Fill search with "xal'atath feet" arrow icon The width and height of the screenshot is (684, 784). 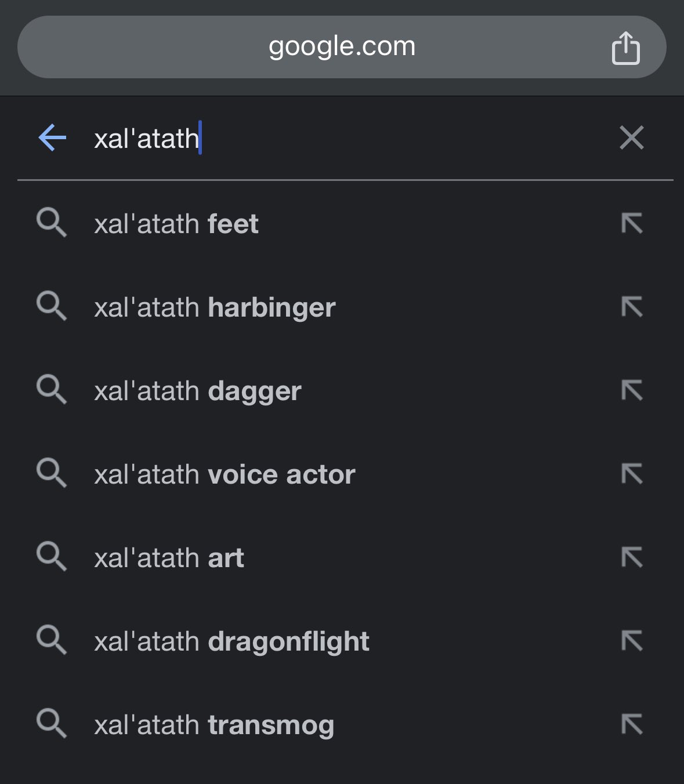631,223
